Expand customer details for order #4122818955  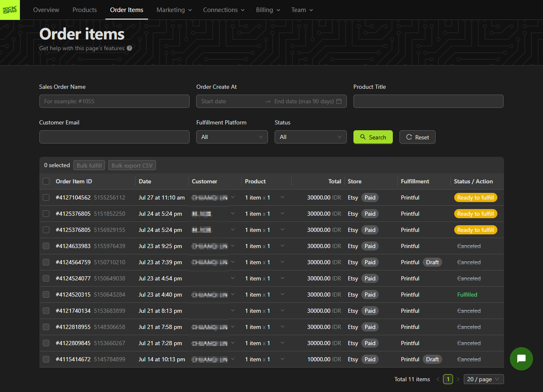[233, 327]
